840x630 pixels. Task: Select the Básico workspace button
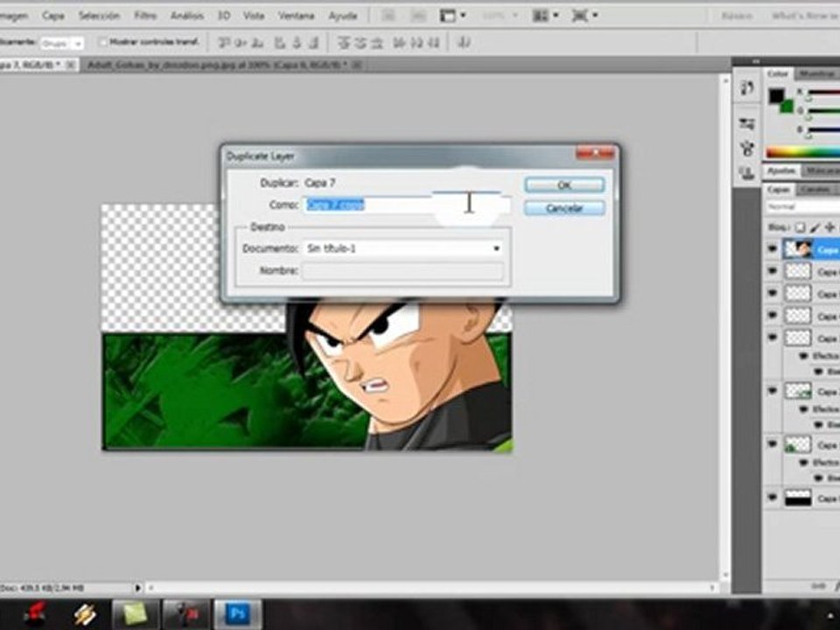click(737, 16)
